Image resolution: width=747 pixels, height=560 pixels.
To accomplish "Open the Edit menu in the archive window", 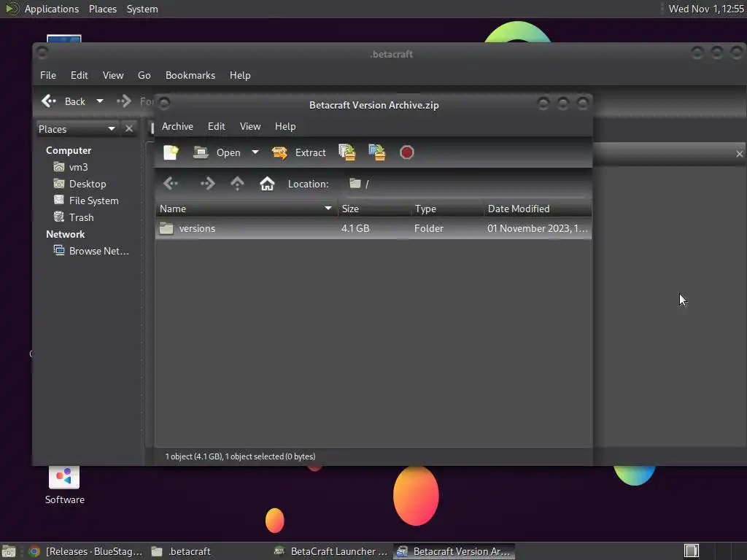I will [x=216, y=126].
